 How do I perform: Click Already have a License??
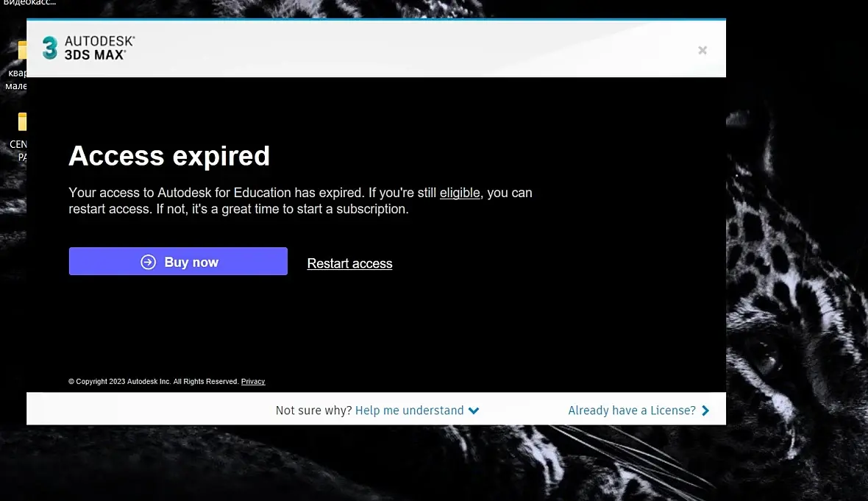coord(638,411)
